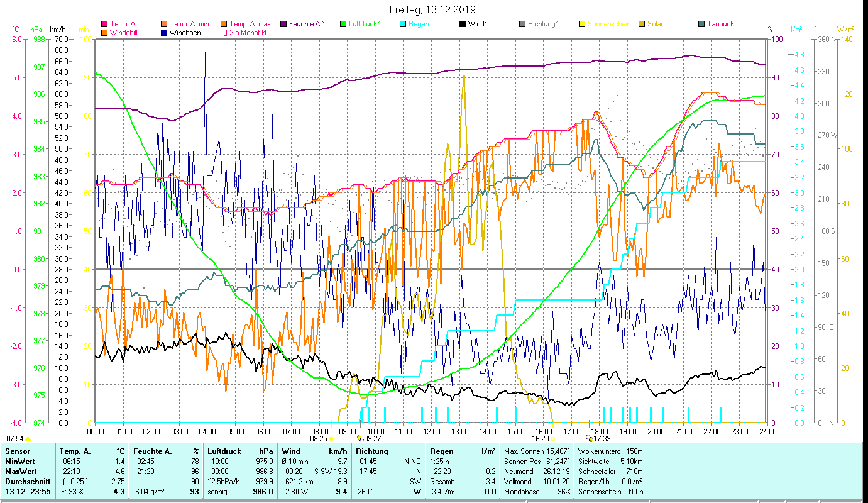
Task: Click the Taupunkt legend label
Action: coord(722,24)
